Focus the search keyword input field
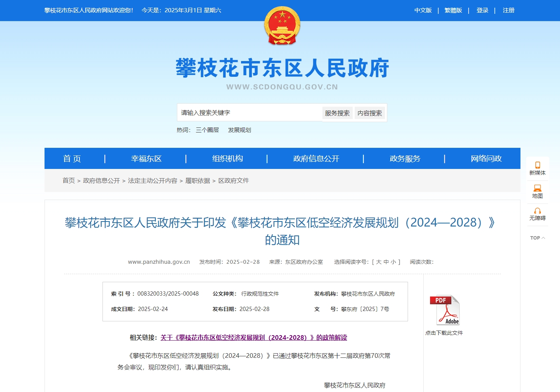Screen dimensions: 560x392 [249, 113]
